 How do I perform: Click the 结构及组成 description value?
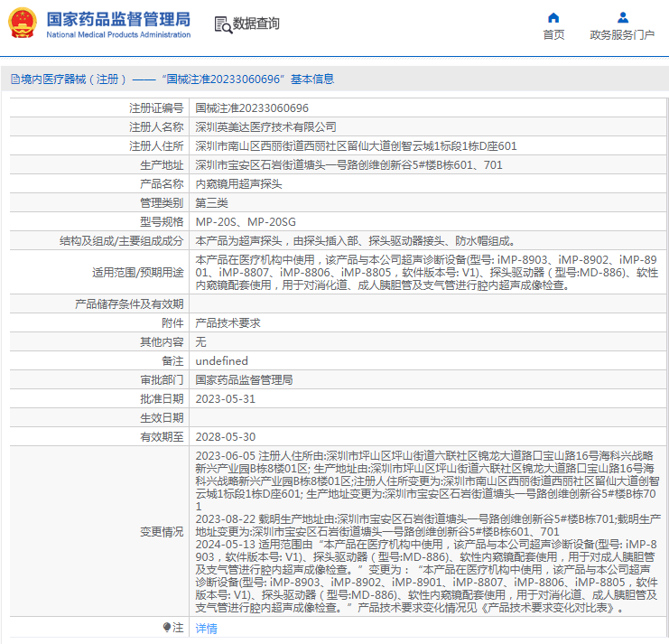point(356,241)
